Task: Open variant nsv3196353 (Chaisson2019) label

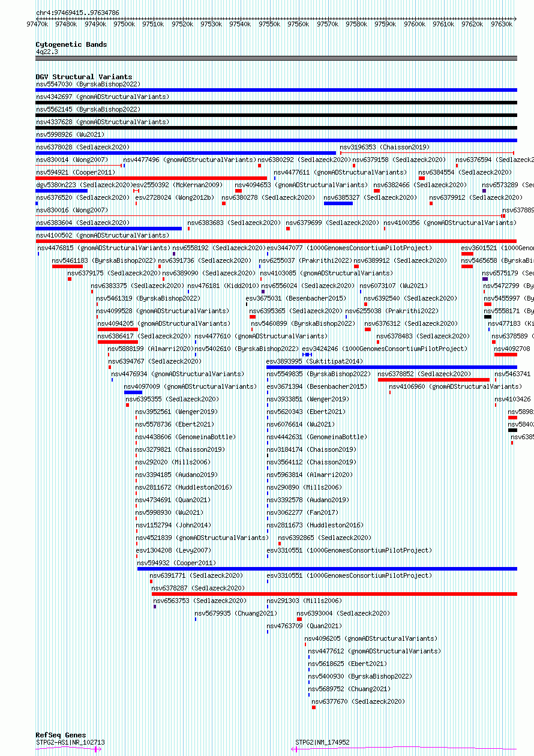Action: point(385,147)
